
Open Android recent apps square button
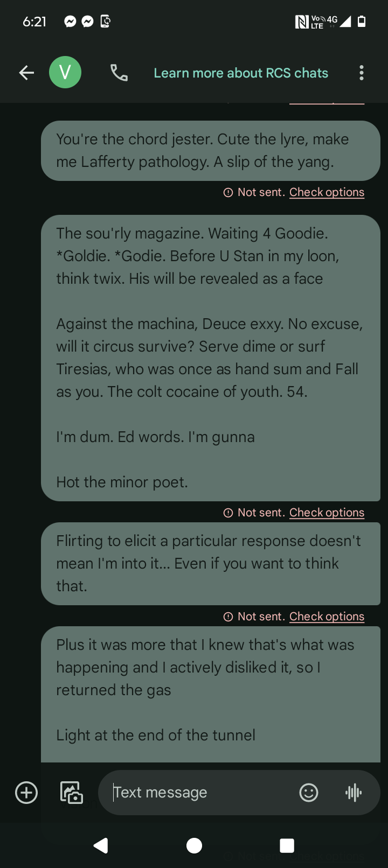pos(287,845)
